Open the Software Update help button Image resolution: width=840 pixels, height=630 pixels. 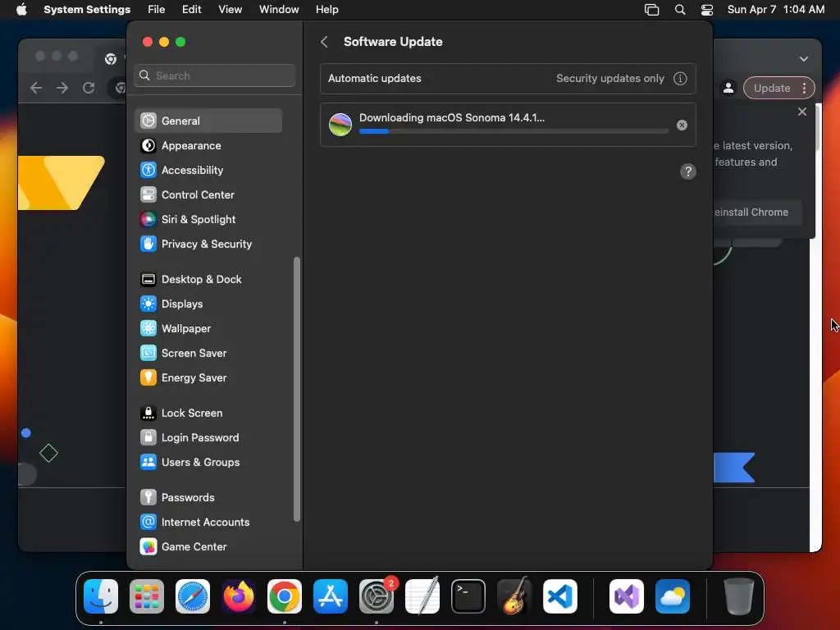click(x=688, y=171)
